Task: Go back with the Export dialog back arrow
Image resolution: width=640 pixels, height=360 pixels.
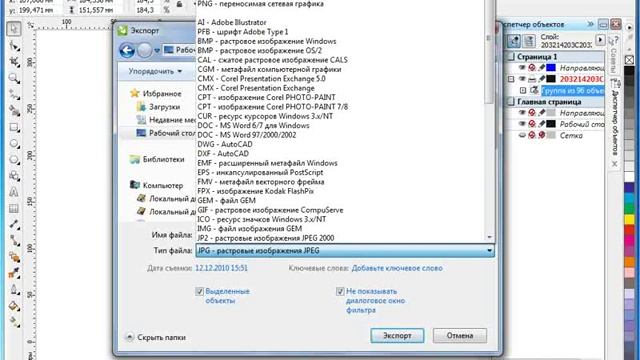Action: click(127, 50)
